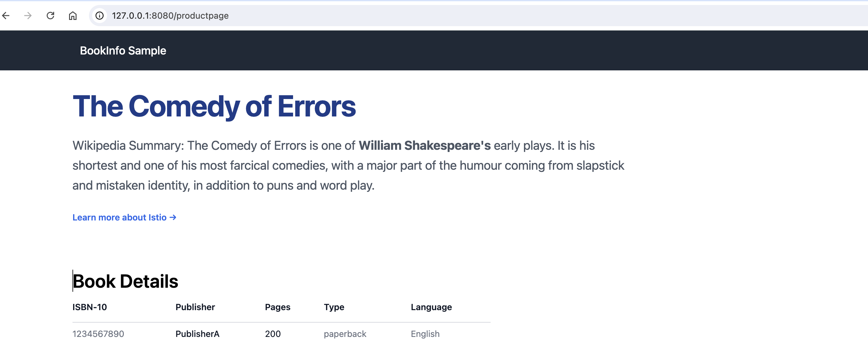Click the Pages column header
The image size is (868, 350).
point(278,307)
